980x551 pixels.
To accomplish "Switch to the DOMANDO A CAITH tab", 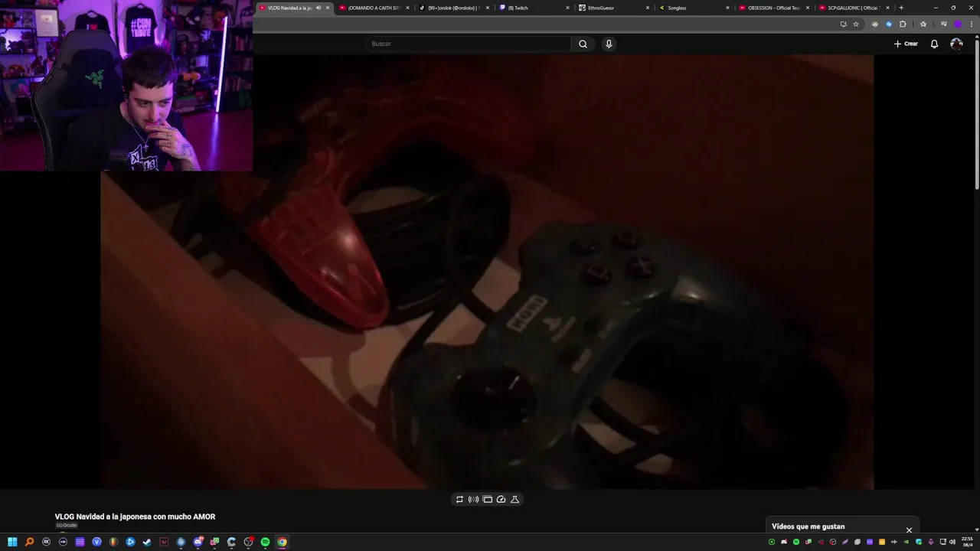I will [374, 8].
